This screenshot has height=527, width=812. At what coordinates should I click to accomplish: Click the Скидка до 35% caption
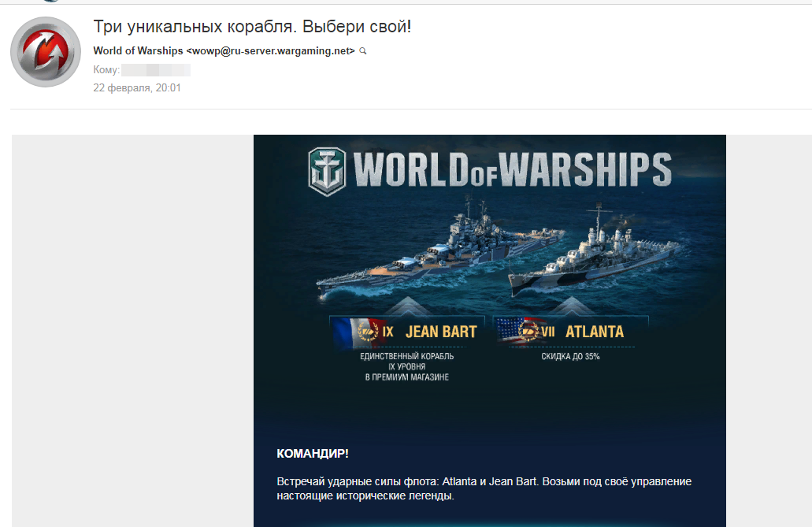[571, 357]
